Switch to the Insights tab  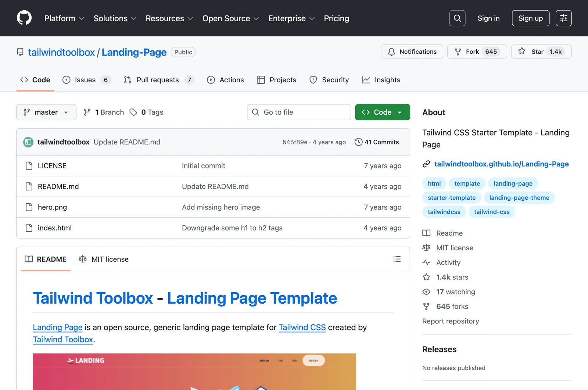(381, 80)
